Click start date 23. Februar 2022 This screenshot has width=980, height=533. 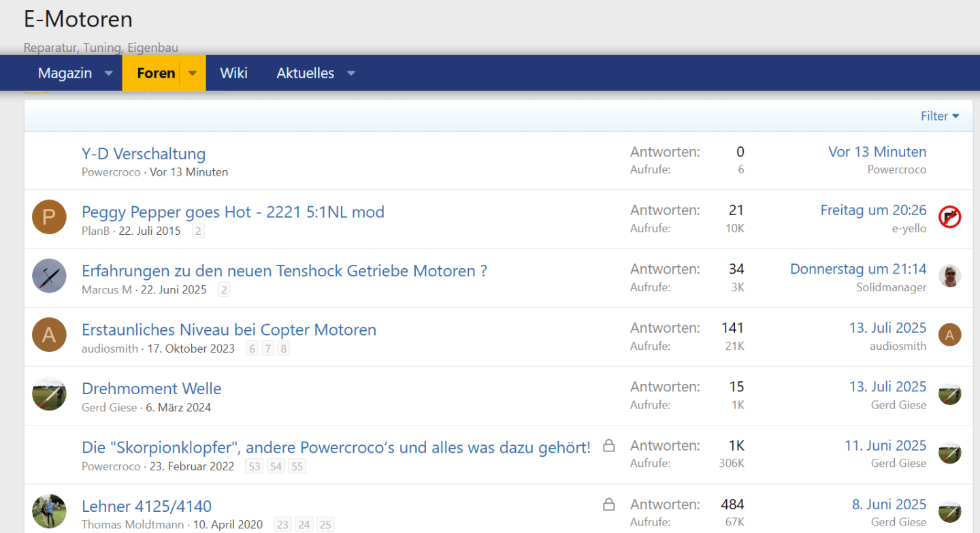[x=191, y=466]
